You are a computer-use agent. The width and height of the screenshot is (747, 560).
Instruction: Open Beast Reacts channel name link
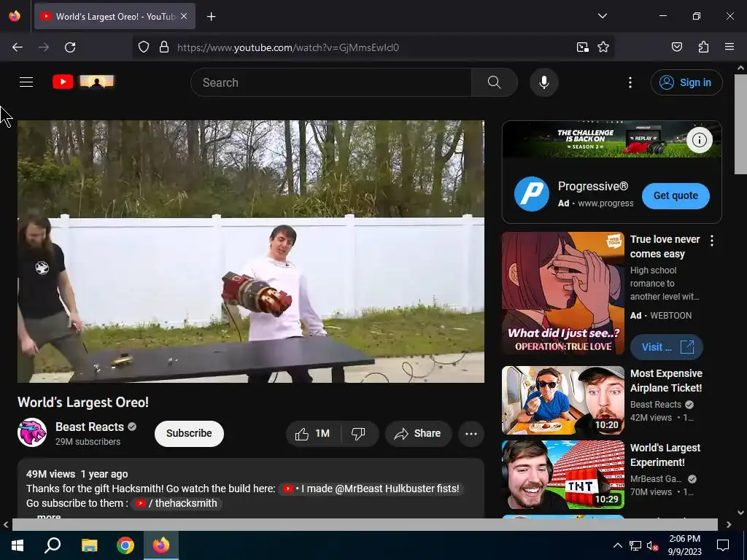tap(90, 427)
